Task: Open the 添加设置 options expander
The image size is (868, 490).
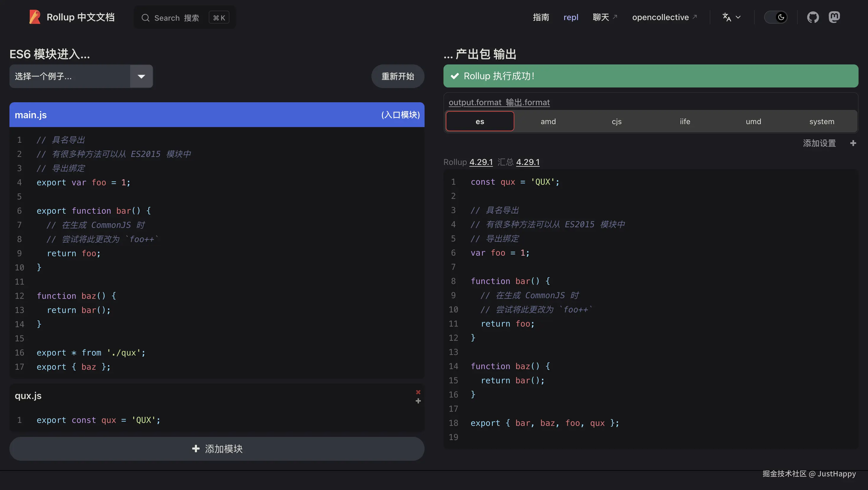Action: (x=819, y=143)
